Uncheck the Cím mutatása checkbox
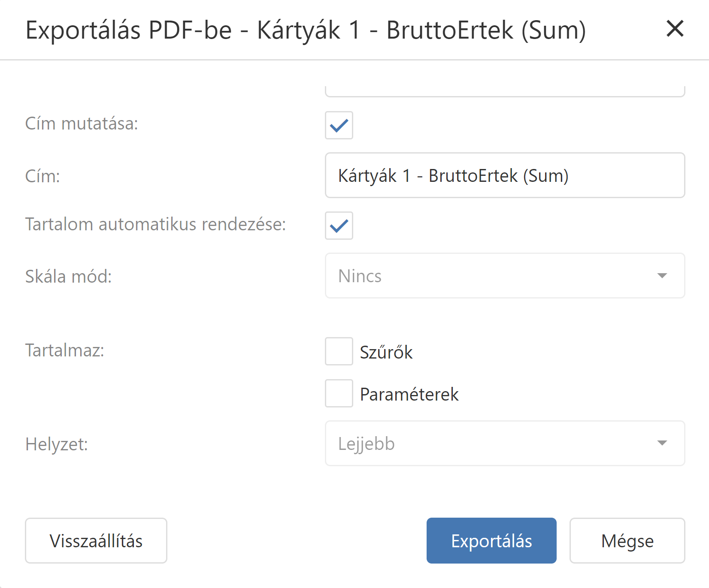The height and width of the screenshot is (588, 709). click(x=339, y=125)
